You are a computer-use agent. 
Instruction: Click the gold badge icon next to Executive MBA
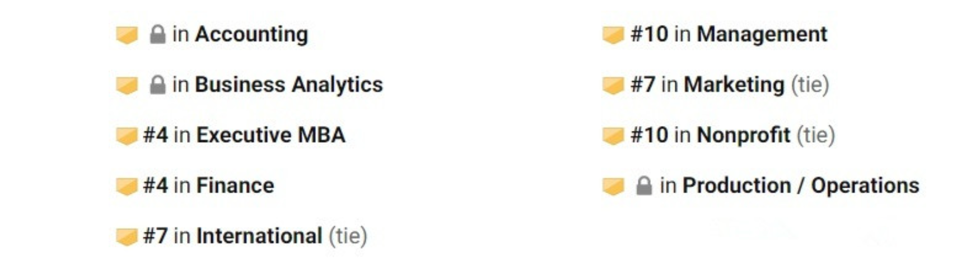pos(127,136)
